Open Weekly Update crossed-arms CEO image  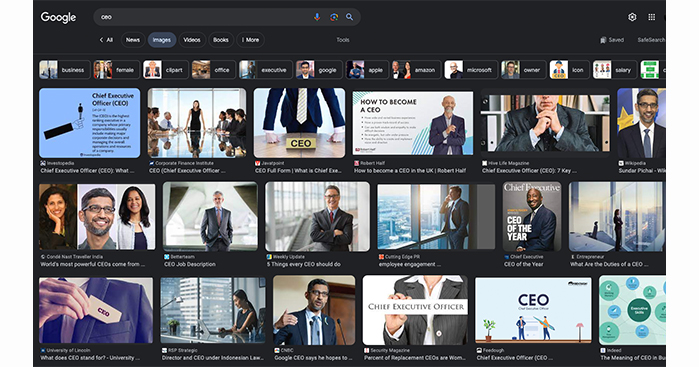point(317,217)
